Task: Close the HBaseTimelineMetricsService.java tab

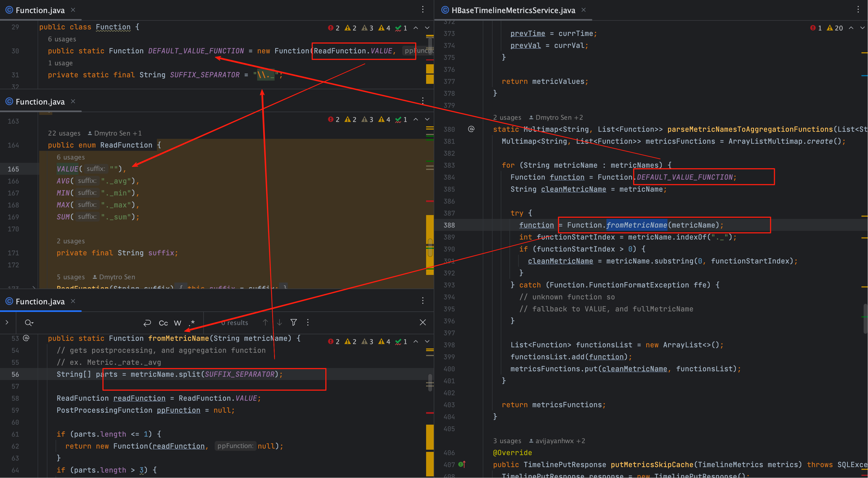Action: click(x=584, y=10)
